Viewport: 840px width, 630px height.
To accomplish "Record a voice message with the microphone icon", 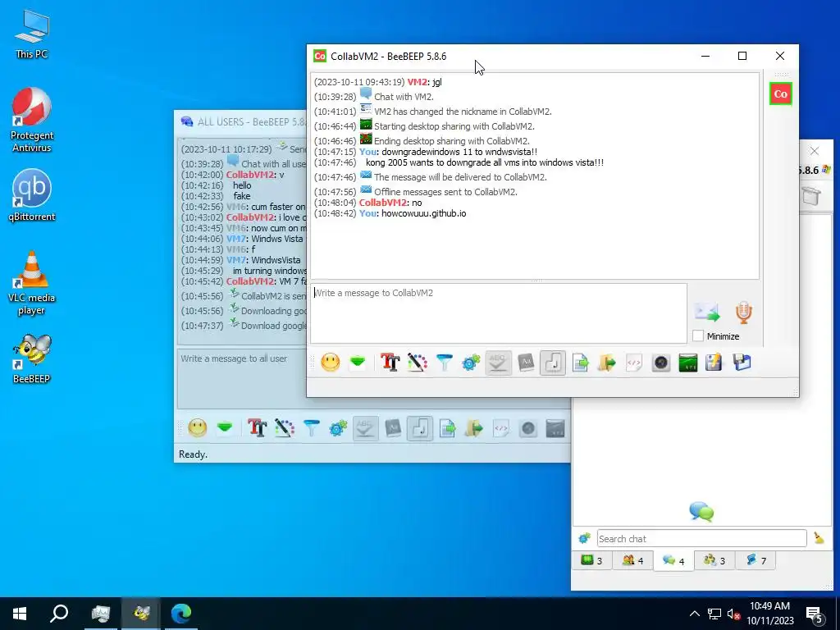I will click(743, 312).
